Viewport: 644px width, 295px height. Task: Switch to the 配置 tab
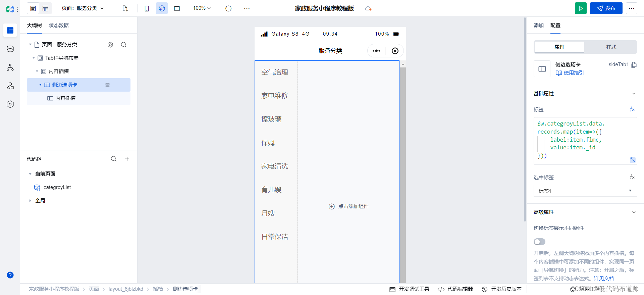(x=555, y=26)
